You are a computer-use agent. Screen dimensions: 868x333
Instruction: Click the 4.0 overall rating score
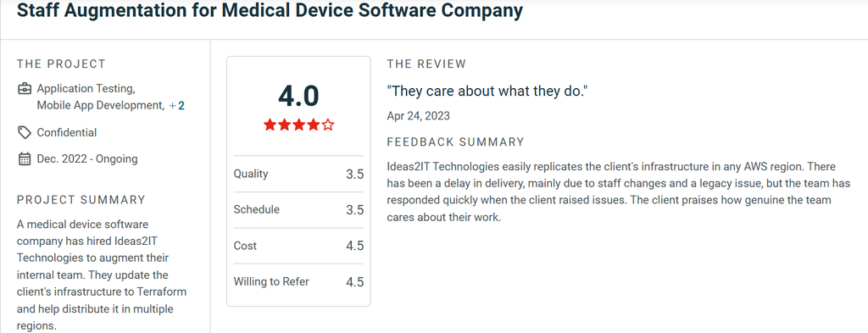pos(298,97)
